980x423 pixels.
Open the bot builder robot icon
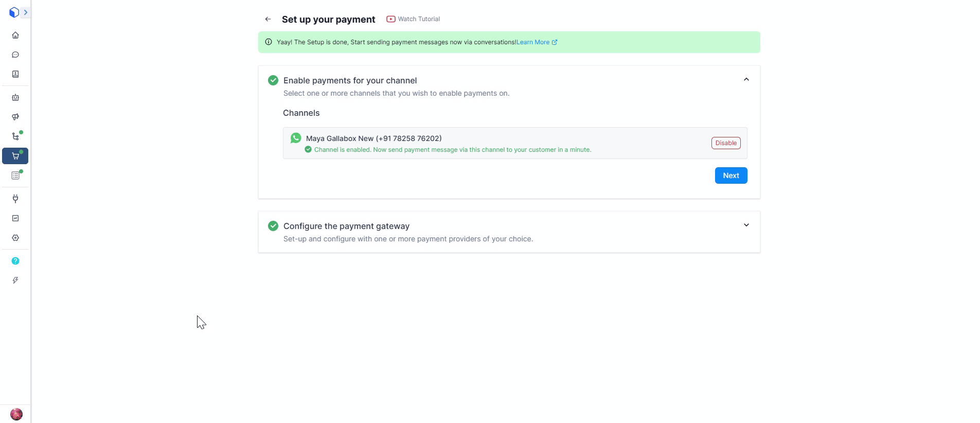pyautogui.click(x=15, y=97)
